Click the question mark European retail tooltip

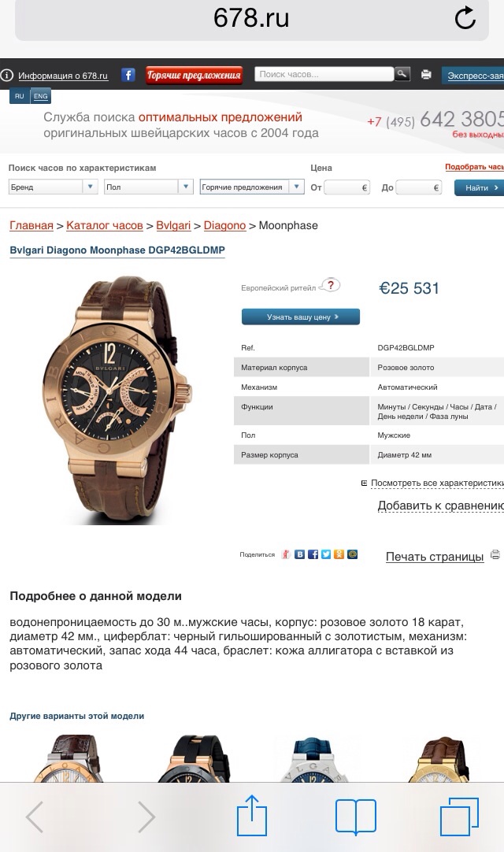tap(329, 285)
